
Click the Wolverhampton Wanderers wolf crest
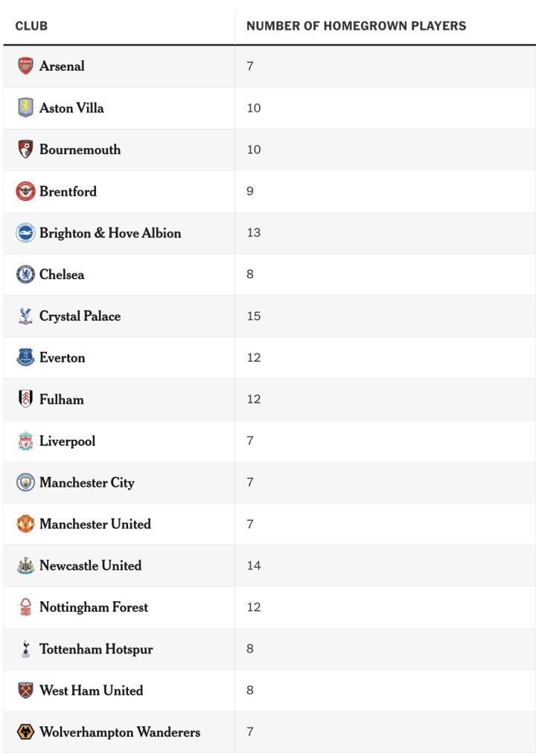pos(25,732)
